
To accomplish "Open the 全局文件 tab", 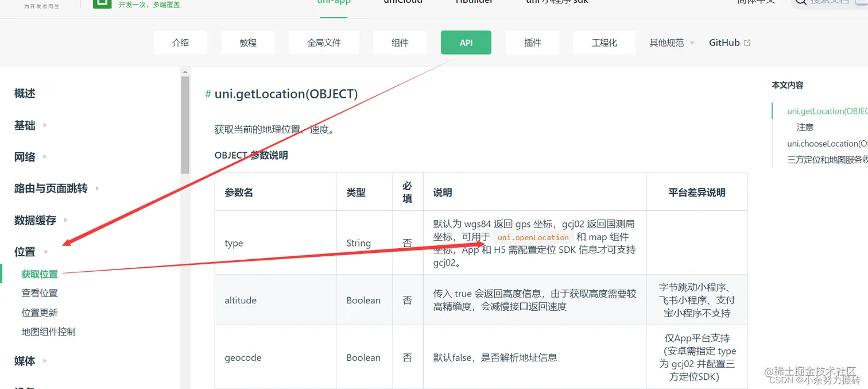I will [324, 43].
